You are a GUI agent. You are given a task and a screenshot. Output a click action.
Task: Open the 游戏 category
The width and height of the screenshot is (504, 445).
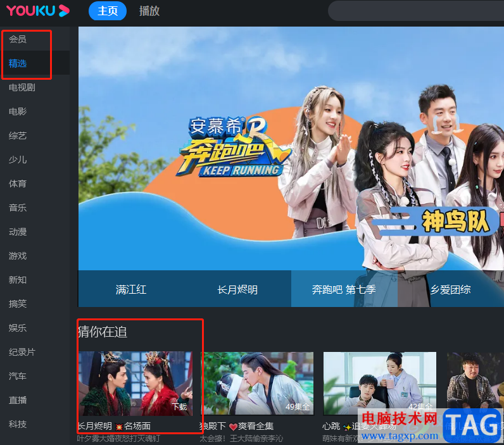18,256
